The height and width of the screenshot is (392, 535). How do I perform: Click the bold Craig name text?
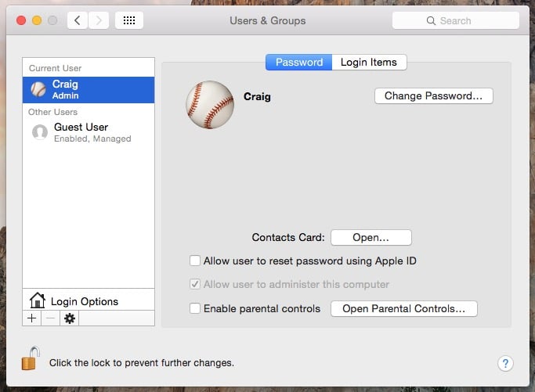tap(257, 97)
